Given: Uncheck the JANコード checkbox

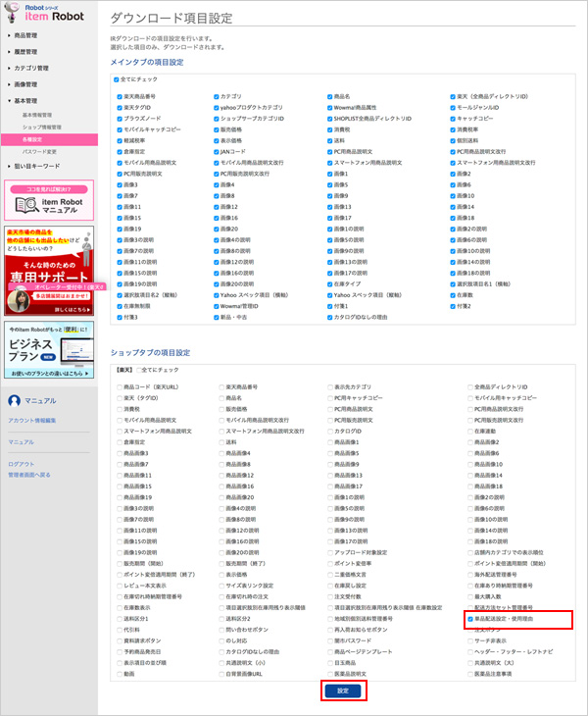Looking at the screenshot, I should 217,151.
